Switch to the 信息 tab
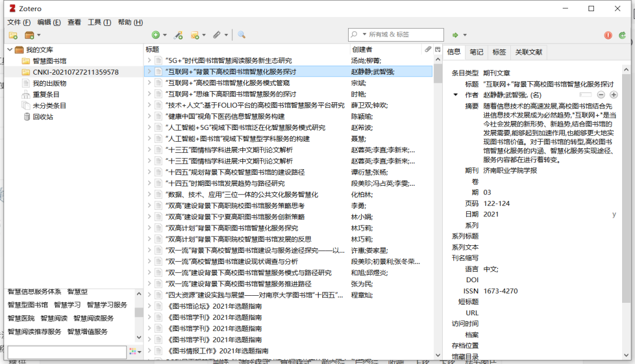The width and height of the screenshot is (635, 364). click(x=453, y=52)
